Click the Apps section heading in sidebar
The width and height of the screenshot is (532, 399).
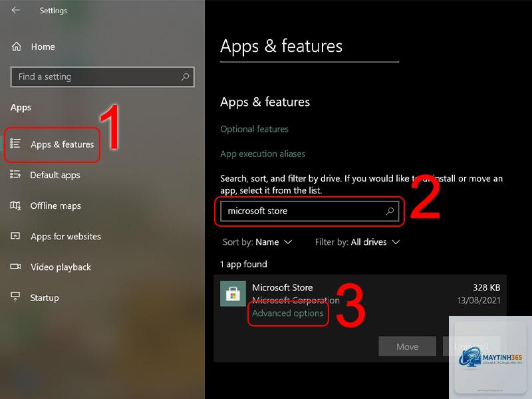tap(21, 108)
